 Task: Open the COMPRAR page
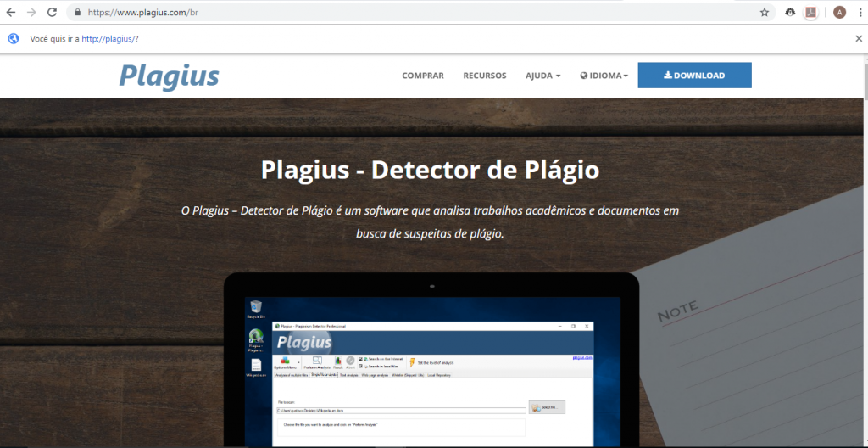pyautogui.click(x=423, y=76)
